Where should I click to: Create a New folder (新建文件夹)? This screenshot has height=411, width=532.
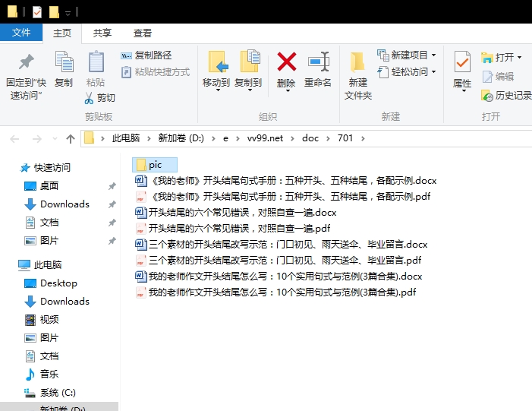tap(357, 77)
